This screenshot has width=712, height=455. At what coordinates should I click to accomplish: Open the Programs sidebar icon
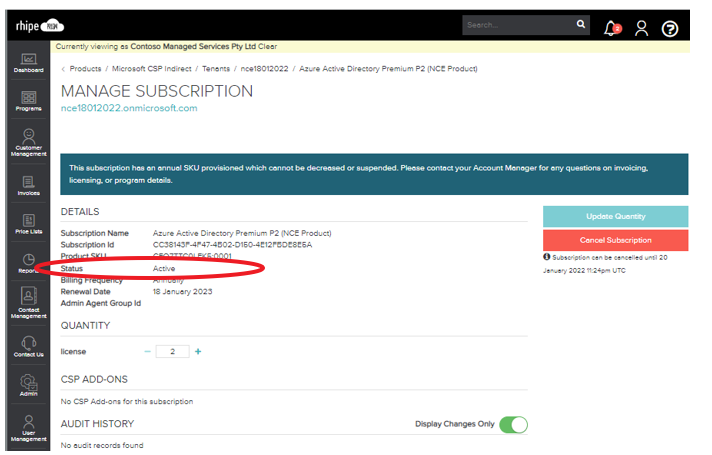29,101
